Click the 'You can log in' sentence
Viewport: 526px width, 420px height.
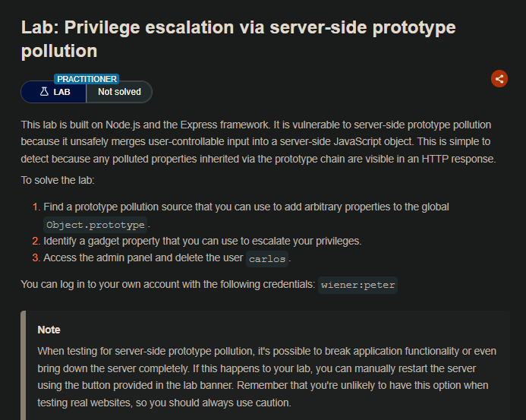tap(167, 285)
